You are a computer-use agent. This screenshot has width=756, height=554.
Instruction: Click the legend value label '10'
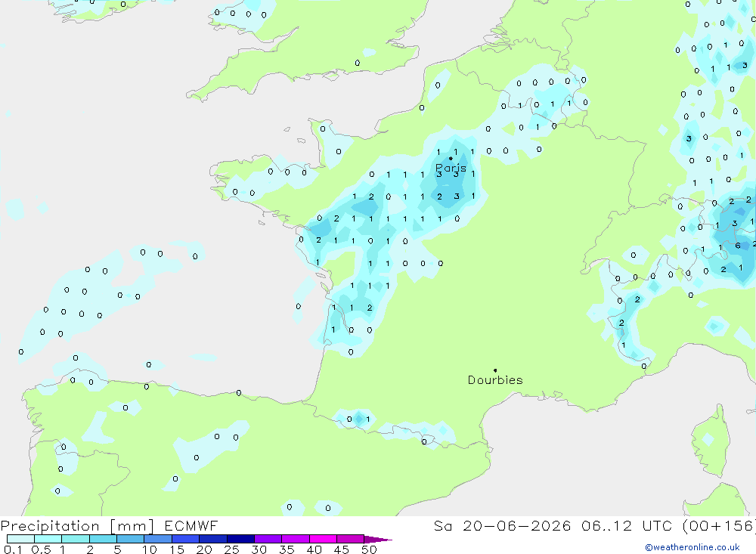click(x=149, y=549)
